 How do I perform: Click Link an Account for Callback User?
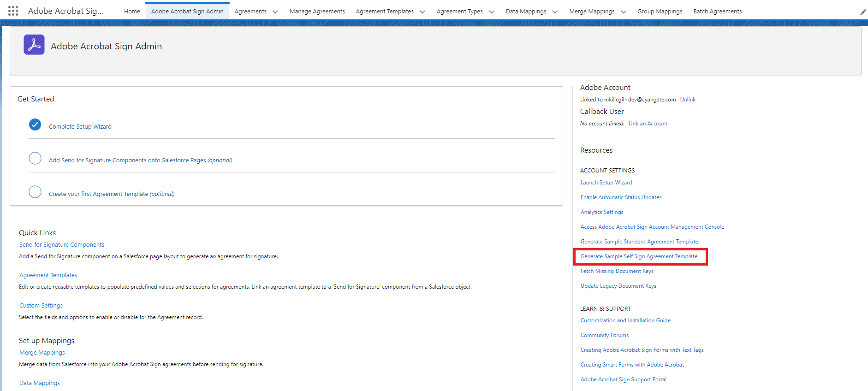(x=648, y=124)
